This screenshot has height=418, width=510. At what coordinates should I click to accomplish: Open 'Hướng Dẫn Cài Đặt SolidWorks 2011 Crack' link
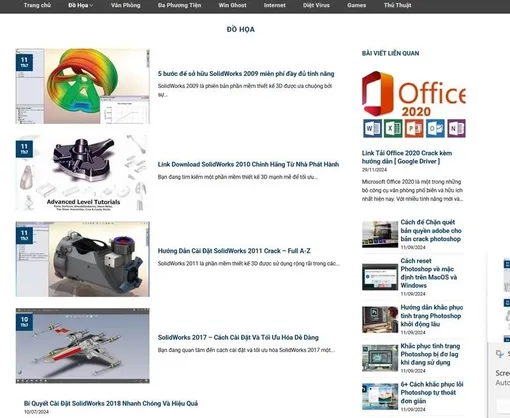click(234, 251)
